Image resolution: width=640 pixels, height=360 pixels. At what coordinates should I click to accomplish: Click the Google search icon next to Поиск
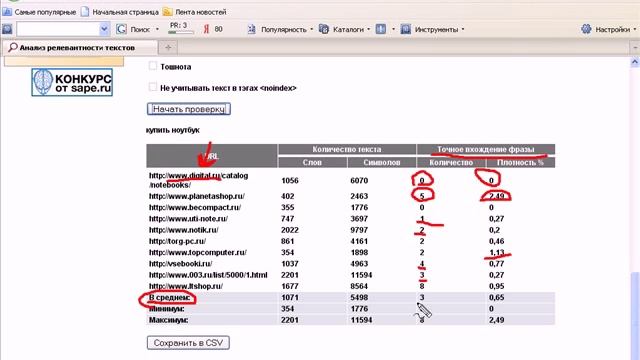point(121,29)
